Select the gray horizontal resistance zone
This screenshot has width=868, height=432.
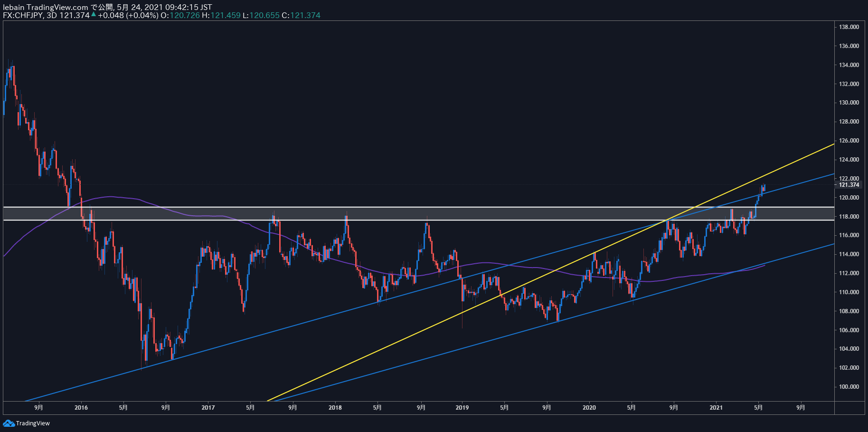(419, 213)
